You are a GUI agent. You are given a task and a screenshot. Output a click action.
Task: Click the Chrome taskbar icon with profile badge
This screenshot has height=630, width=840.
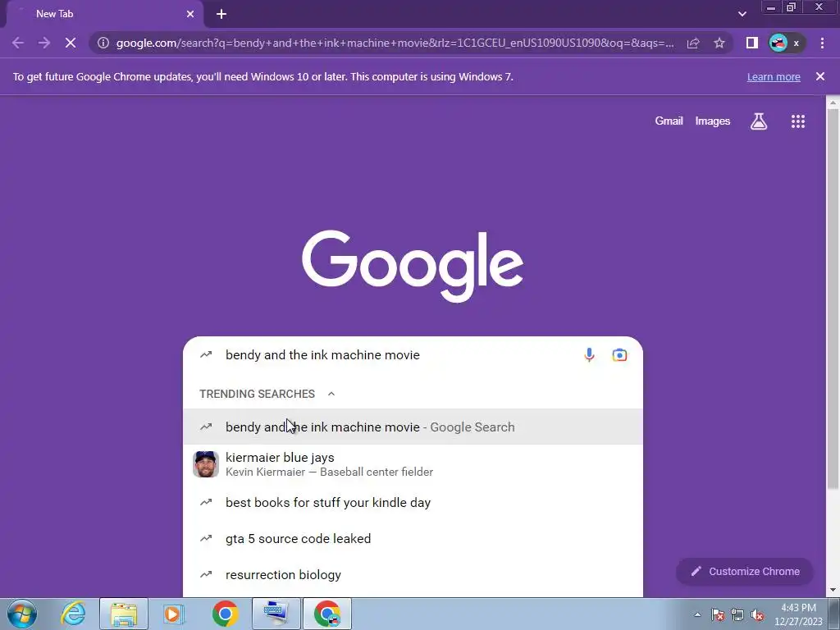(x=327, y=614)
